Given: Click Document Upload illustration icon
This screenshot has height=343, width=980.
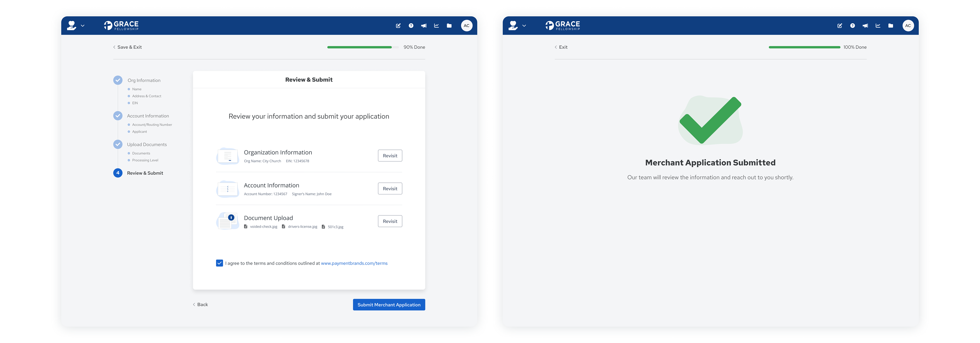Looking at the screenshot, I should [227, 221].
